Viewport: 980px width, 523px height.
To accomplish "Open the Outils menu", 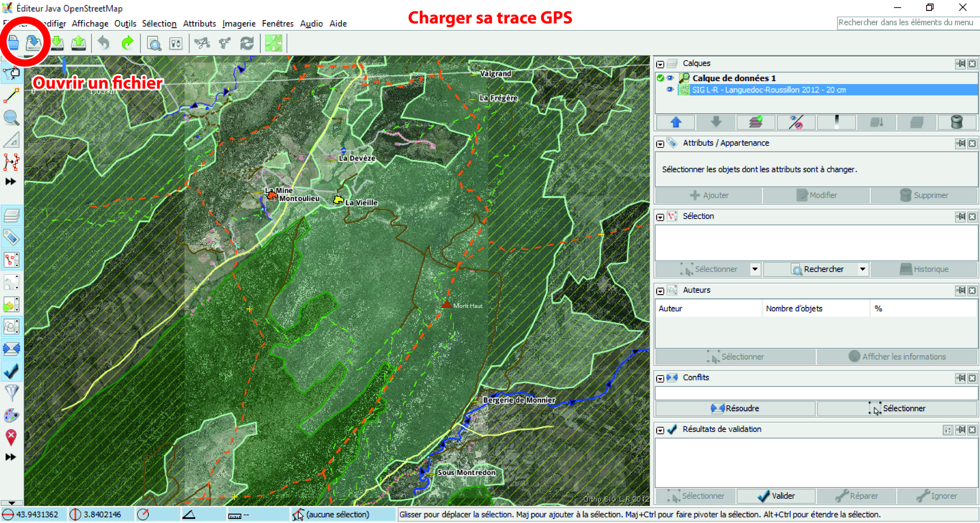I will (x=125, y=24).
